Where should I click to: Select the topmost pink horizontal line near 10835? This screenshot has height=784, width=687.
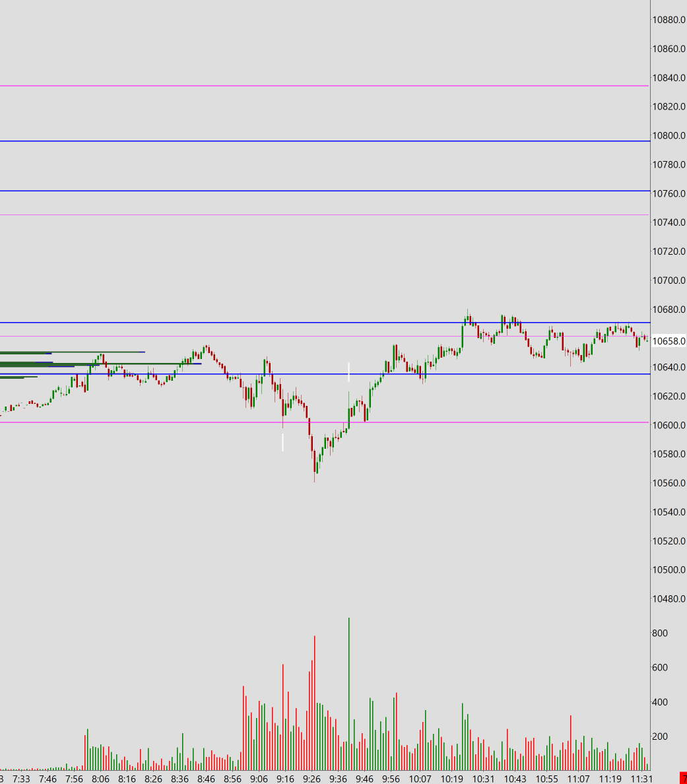pos(325,86)
